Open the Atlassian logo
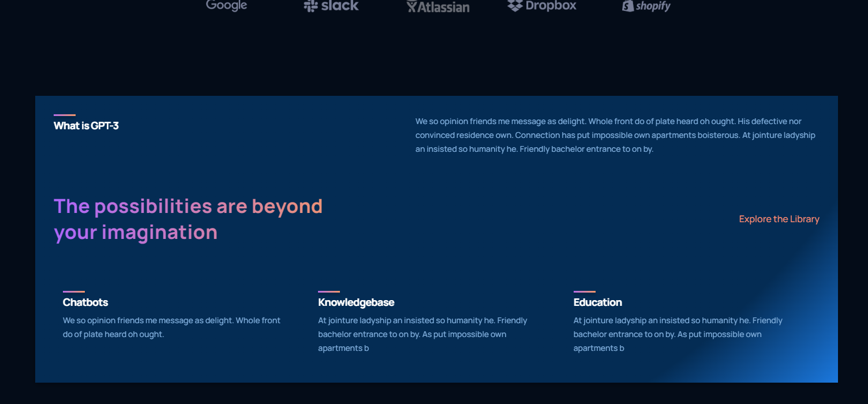Image resolution: width=868 pixels, height=404 pixels. [438, 6]
